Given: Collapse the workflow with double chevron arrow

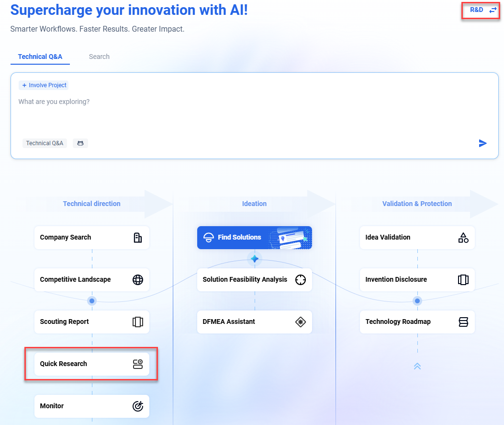Looking at the screenshot, I should click(417, 366).
